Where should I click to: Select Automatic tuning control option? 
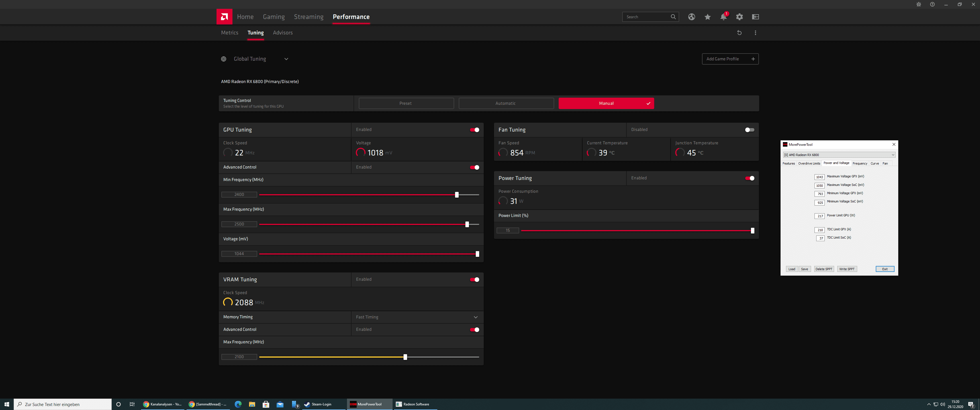pyautogui.click(x=506, y=103)
